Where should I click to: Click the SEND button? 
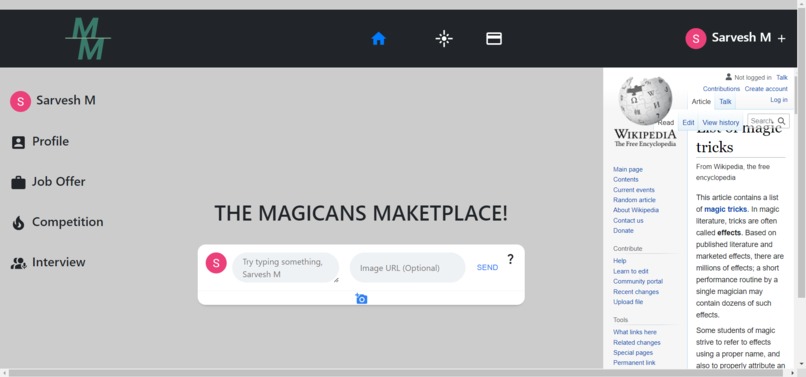487,267
